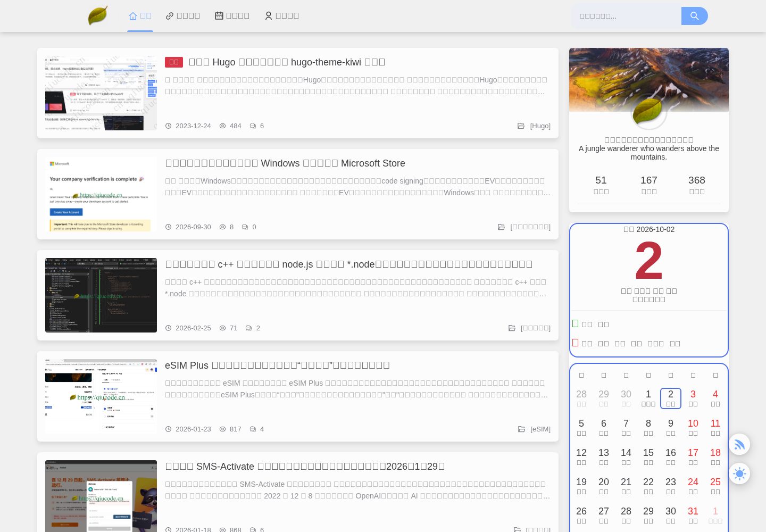
Task: Select greyed day 28 of previous month
Action: pyautogui.click(x=581, y=398)
